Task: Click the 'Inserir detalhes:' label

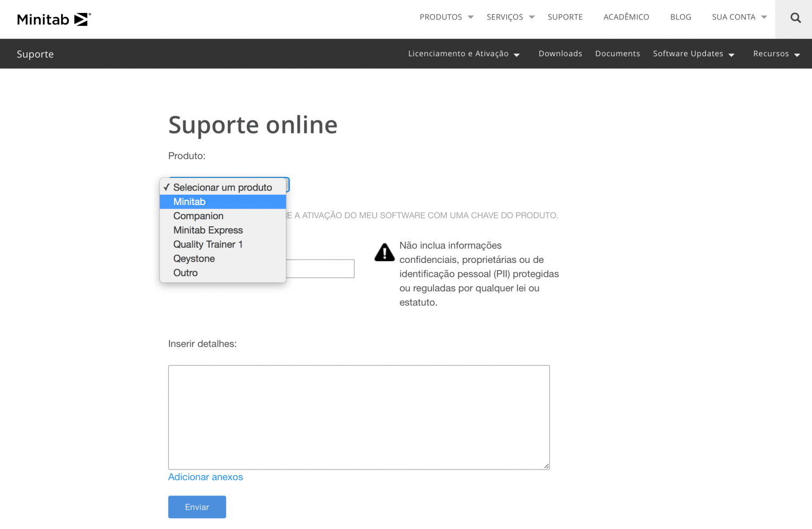Action: (x=202, y=344)
